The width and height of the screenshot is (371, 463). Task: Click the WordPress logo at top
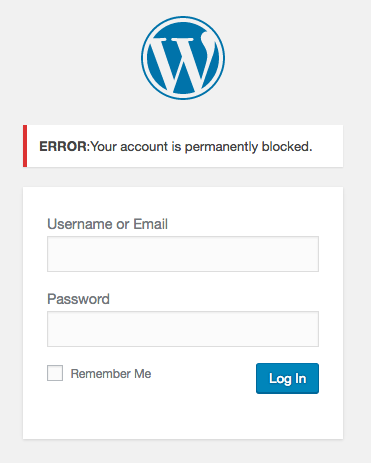pyautogui.click(x=183, y=58)
